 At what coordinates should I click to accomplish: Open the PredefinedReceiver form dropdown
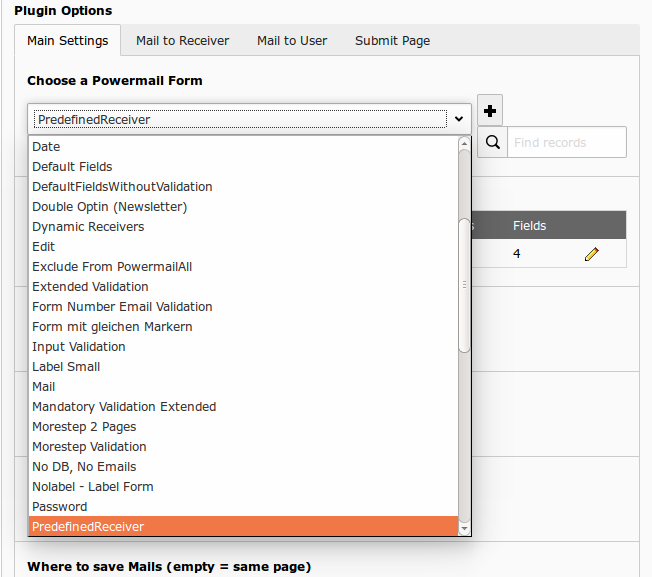249,119
